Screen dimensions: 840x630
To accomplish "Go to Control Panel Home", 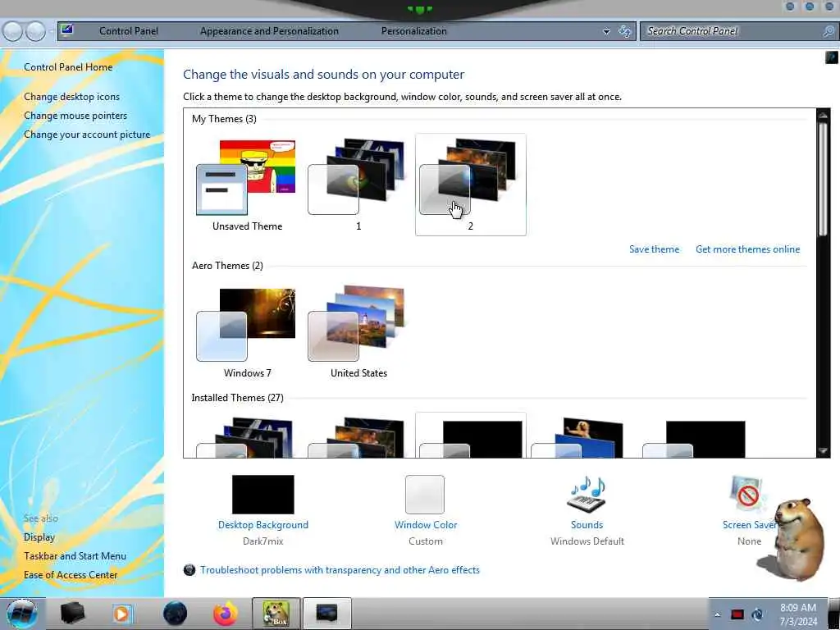I will tap(68, 67).
